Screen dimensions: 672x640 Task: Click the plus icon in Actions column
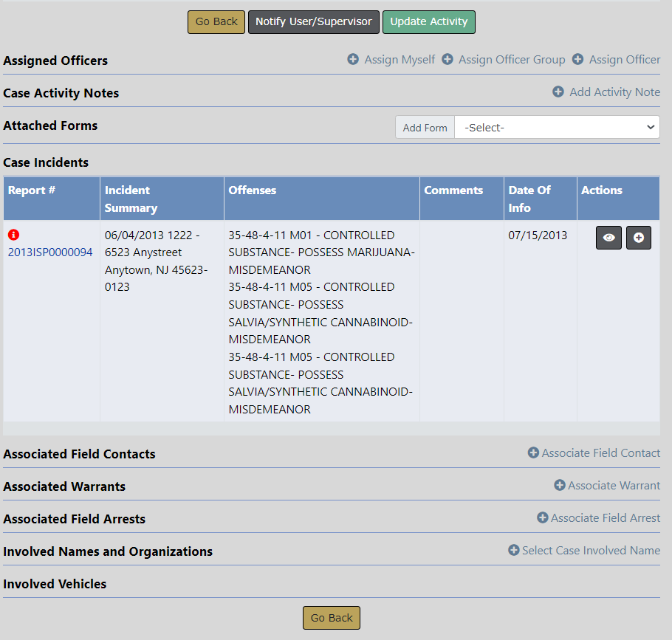click(639, 238)
